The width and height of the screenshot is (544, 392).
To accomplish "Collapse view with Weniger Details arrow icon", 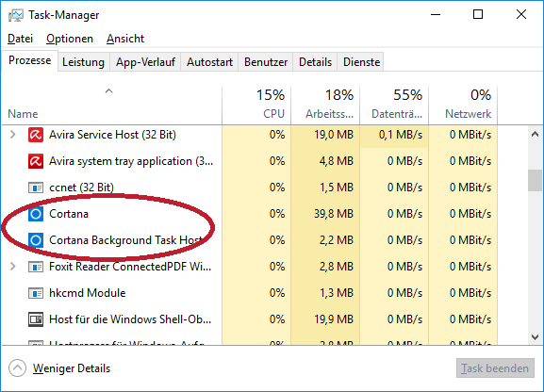I will [x=17, y=368].
